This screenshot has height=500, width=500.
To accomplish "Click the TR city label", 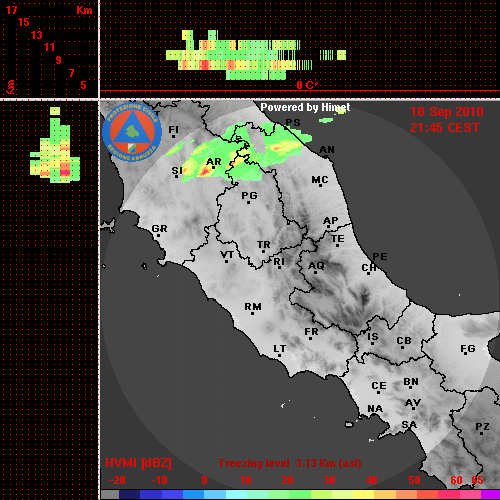I will pos(264,245).
